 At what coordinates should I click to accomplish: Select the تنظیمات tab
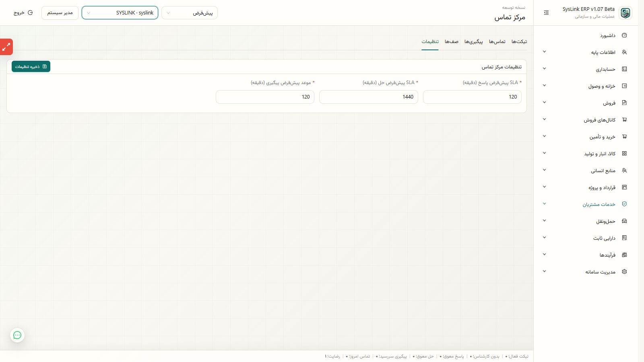click(430, 41)
